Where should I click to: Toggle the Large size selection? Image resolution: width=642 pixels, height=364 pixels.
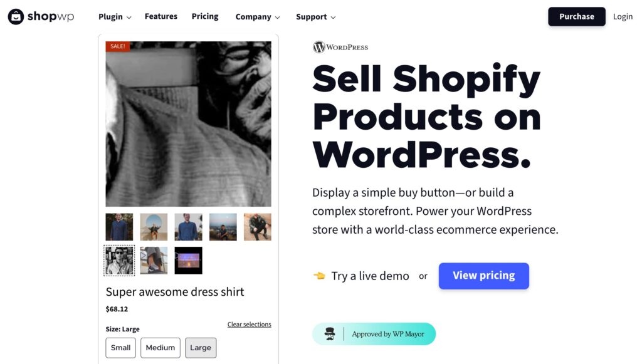coord(201,348)
